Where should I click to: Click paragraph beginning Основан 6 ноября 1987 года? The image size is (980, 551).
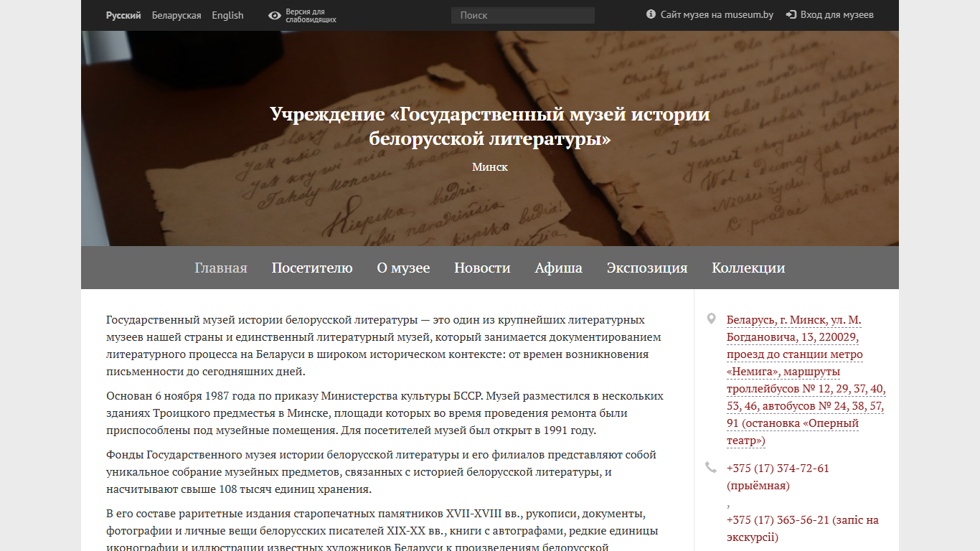point(385,413)
